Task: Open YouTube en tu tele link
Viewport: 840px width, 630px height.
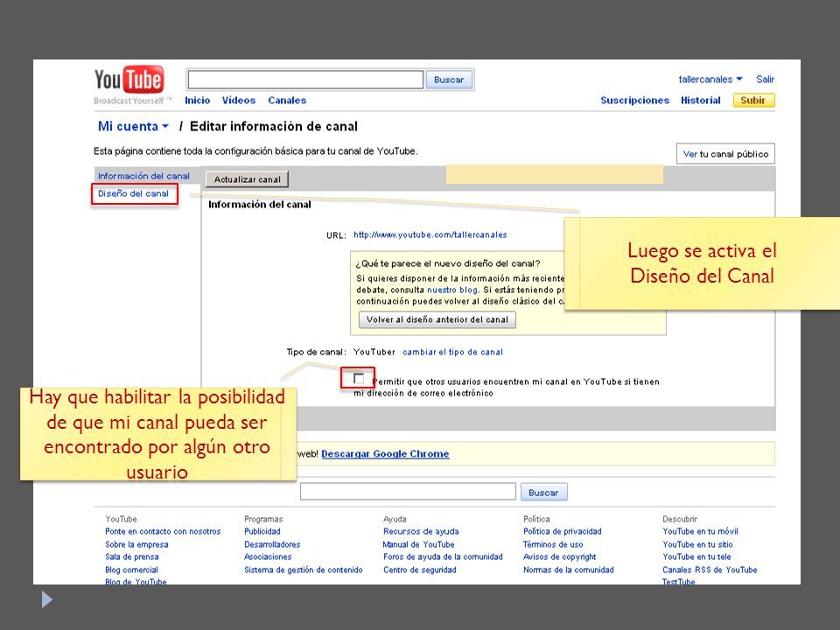Action: pos(696,556)
